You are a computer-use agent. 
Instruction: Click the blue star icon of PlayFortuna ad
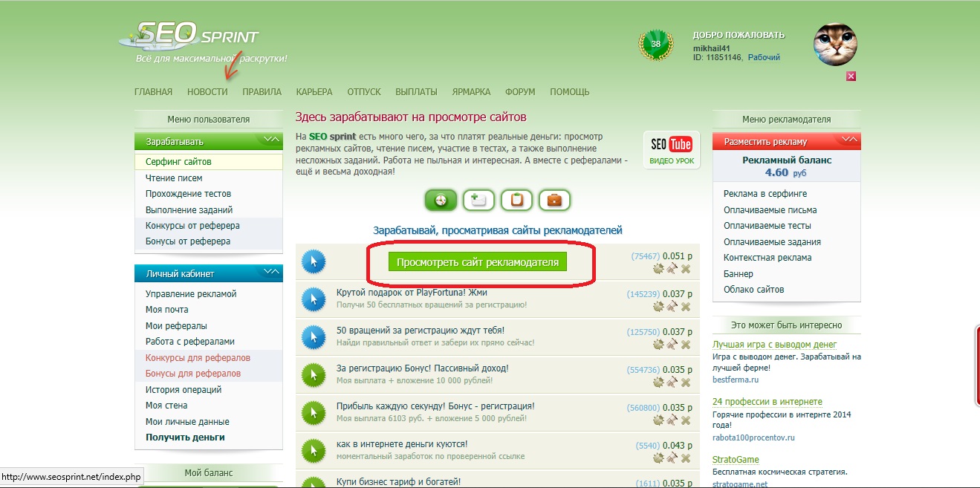313,299
